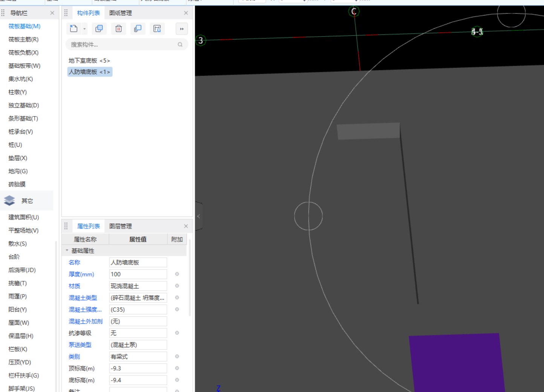Open the 类别 value 有梁式 dropdown
The image size is (544, 392).
tap(138, 357)
